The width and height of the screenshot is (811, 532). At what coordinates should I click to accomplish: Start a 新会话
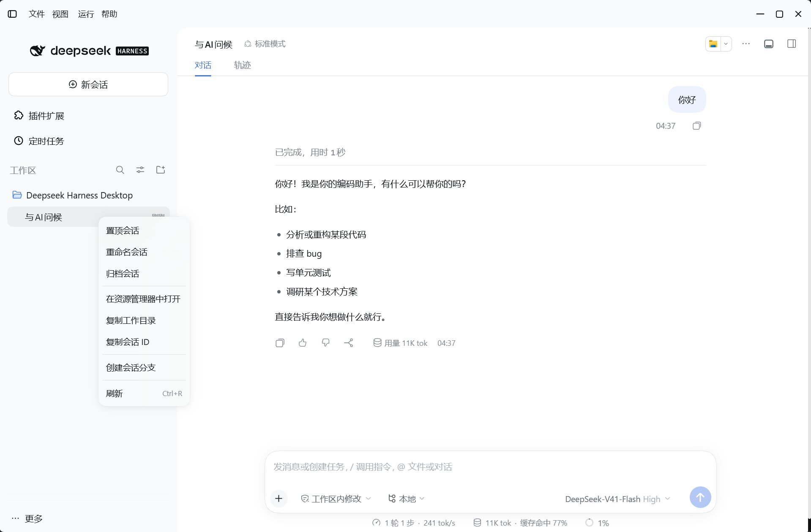click(88, 84)
